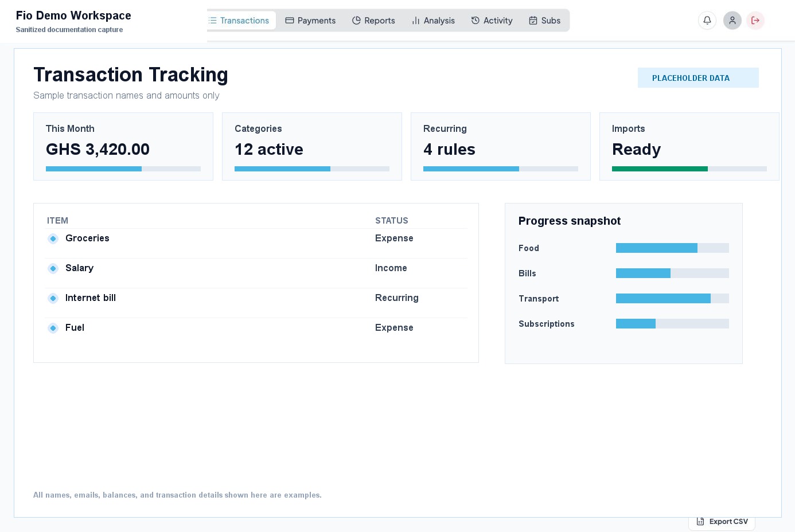Click the Salary row bullet icon
This screenshot has width=795, height=532.
coord(53,268)
